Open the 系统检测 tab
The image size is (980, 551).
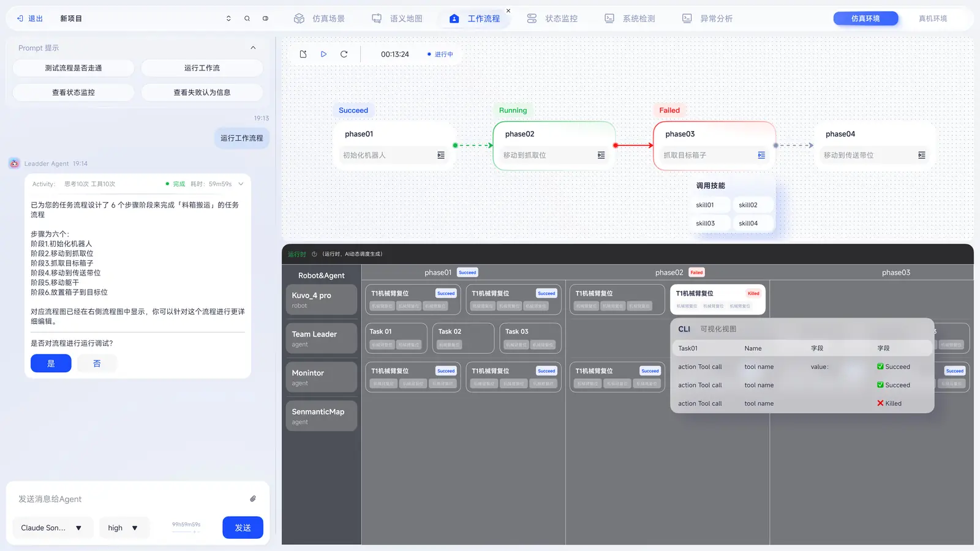(630, 18)
